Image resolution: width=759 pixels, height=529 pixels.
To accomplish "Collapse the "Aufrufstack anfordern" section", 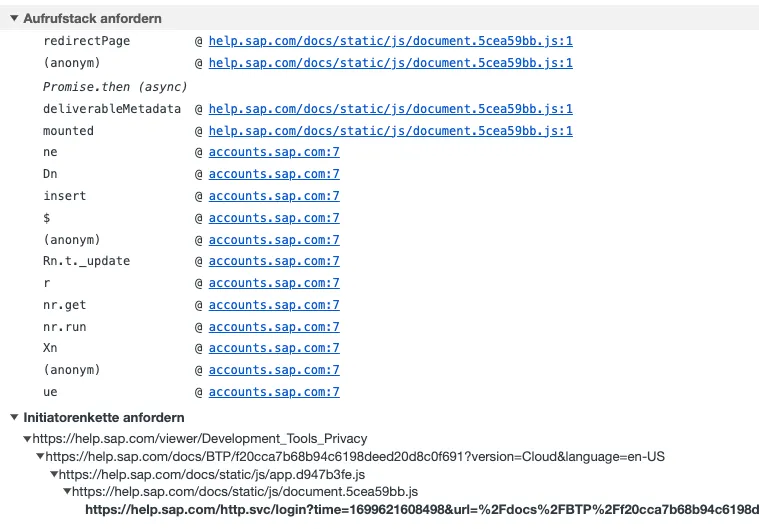I will point(14,19).
